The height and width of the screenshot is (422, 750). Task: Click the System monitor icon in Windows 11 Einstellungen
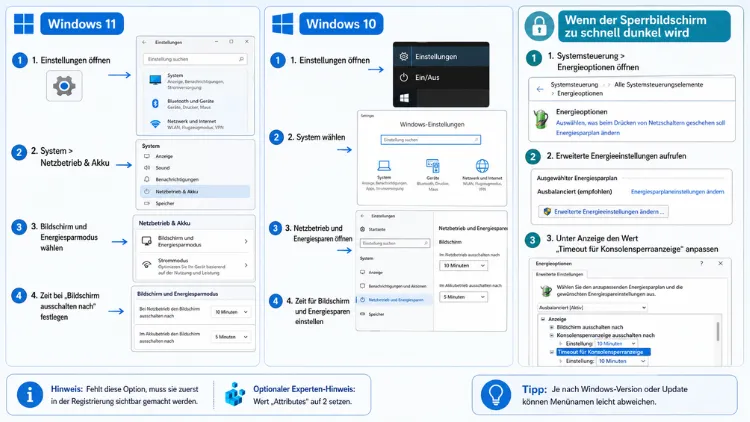(x=155, y=80)
